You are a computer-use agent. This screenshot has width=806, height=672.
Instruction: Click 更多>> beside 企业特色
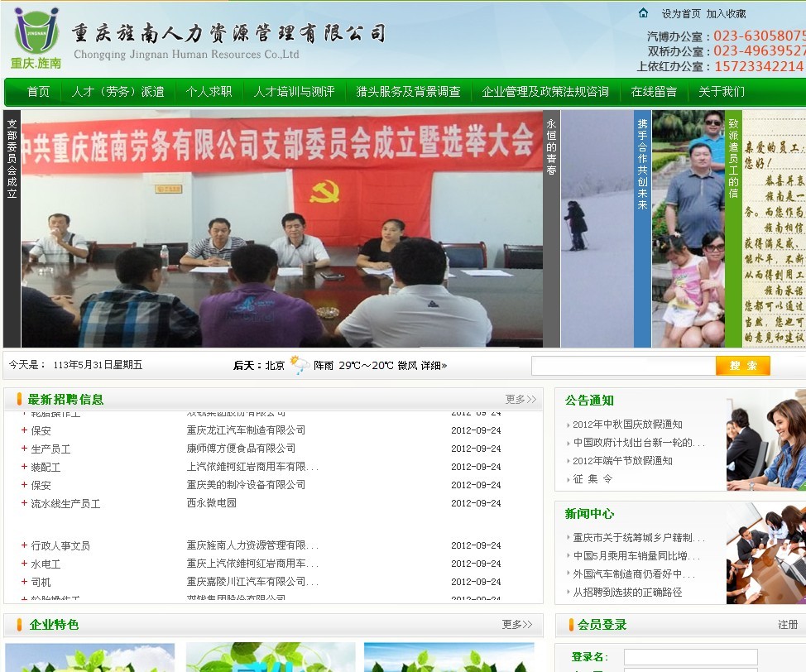(517, 624)
